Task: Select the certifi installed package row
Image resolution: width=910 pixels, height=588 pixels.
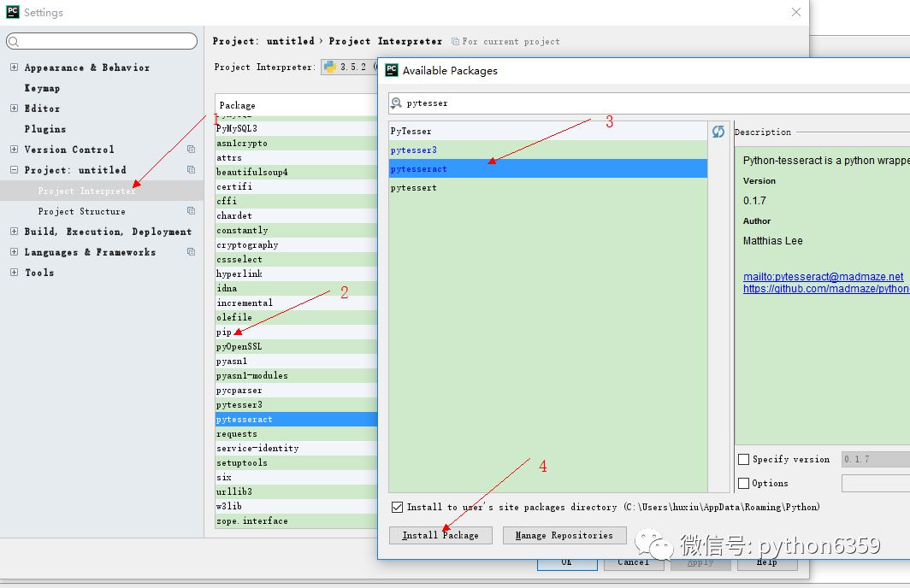Action: click(x=296, y=186)
